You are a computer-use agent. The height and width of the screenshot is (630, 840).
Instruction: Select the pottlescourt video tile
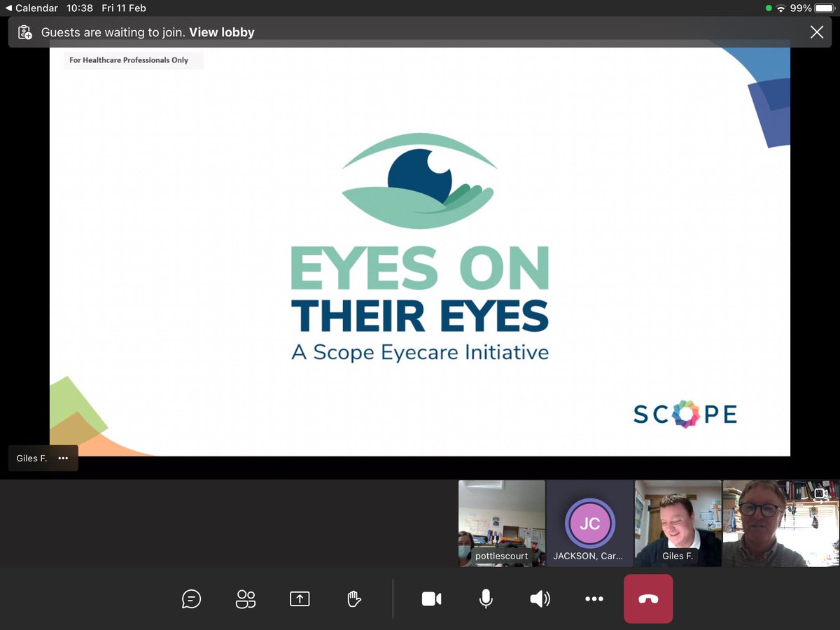[501, 524]
